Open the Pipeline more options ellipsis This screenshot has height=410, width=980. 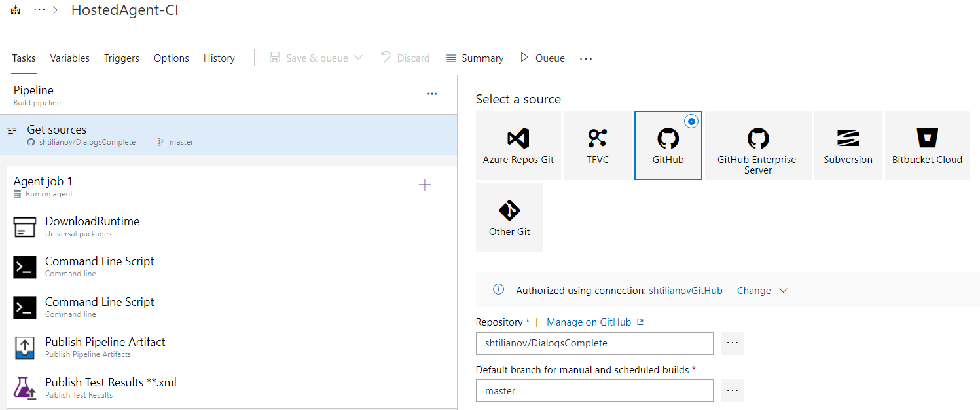coord(432,94)
